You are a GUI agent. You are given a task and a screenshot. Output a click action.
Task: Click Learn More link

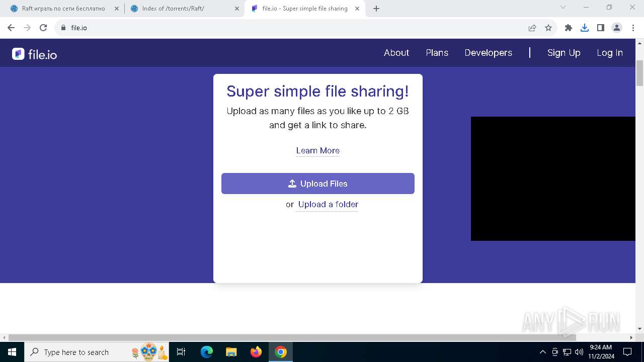318,150
